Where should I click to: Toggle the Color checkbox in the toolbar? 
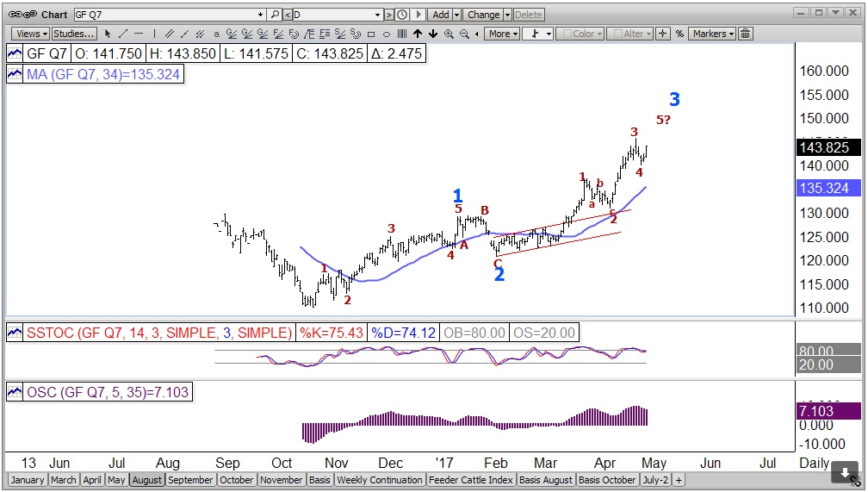point(564,34)
